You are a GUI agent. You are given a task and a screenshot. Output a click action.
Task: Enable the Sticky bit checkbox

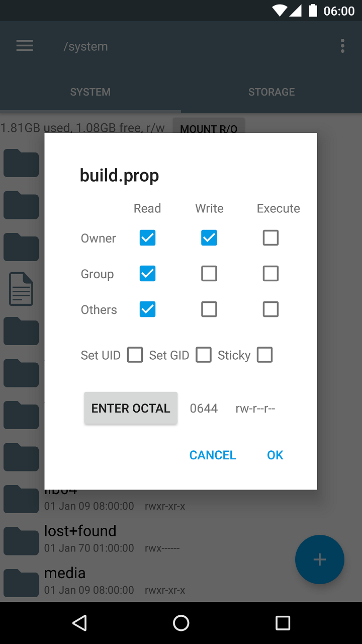point(265,355)
